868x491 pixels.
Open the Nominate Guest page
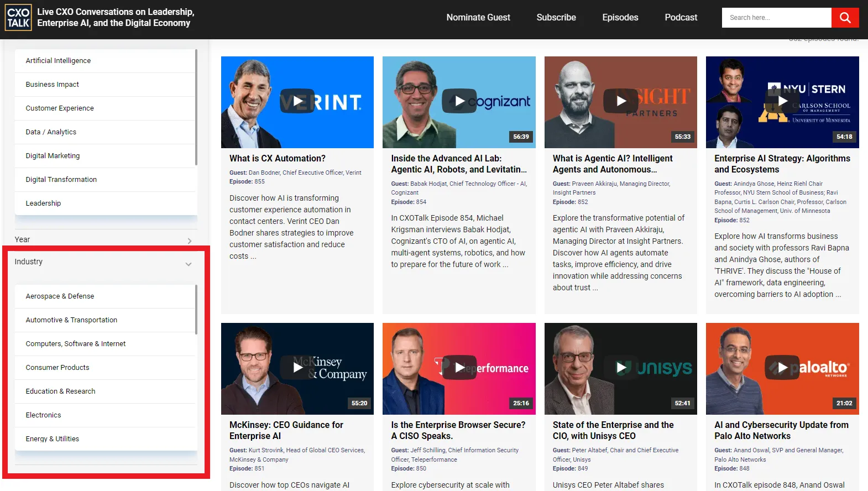pos(478,18)
